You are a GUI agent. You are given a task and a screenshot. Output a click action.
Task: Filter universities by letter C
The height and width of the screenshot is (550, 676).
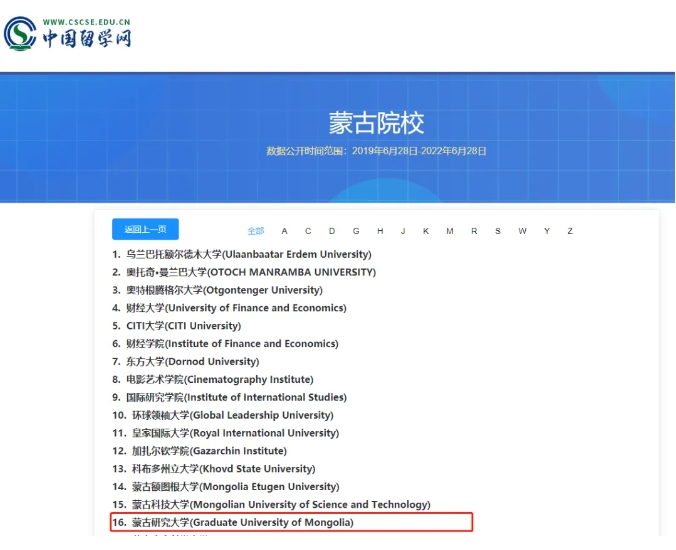tap(308, 231)
